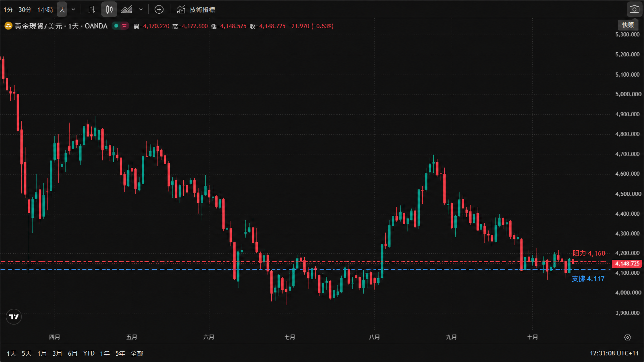The width and height of the screenshot is (644, 362).
Task: Take a snapshot with the camera icon
Action: click(635, 9)
